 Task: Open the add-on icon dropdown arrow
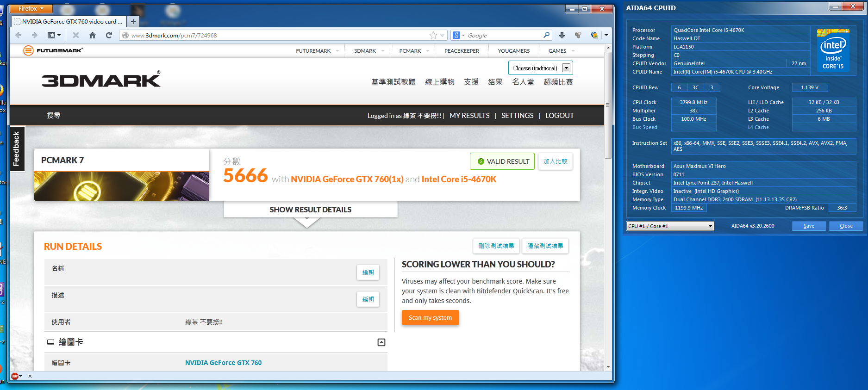606,35
